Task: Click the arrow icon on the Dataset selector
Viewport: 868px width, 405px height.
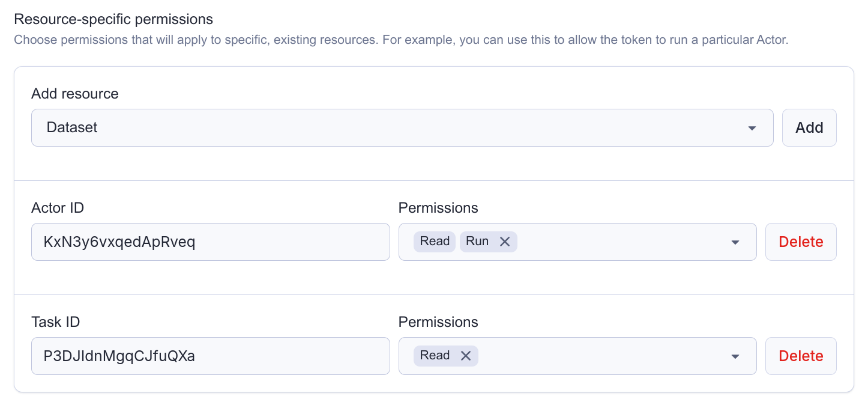Action: [752, 127]
